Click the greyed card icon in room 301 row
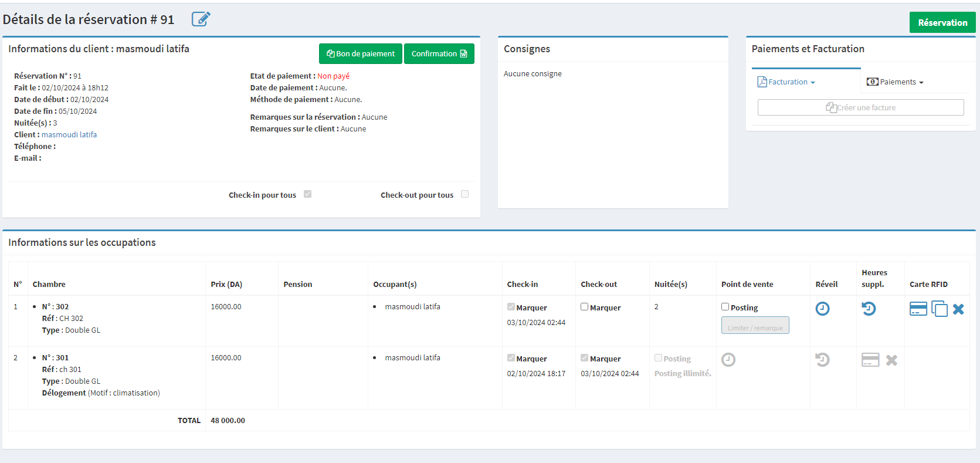980x463 pixels. coord(870,360)
